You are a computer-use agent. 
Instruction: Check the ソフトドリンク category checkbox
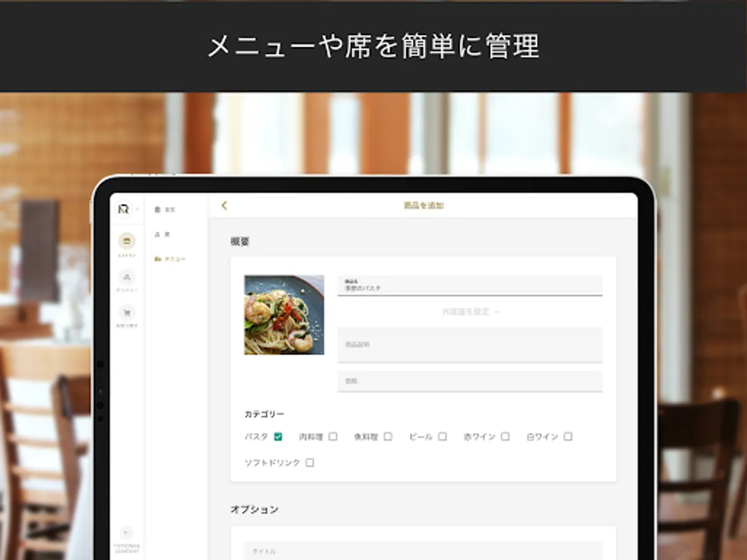tap(310, 463)
